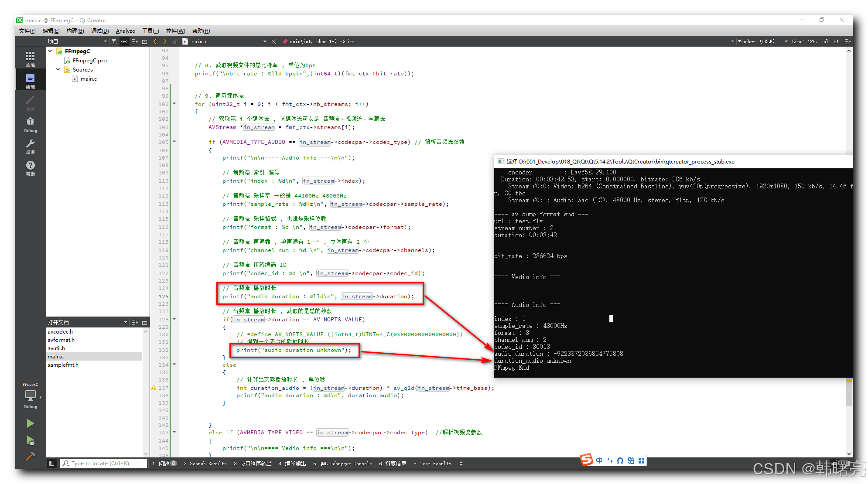The image size is (868, 484).
Task: Go back in editor navigation history
Action: pos(155,41)
